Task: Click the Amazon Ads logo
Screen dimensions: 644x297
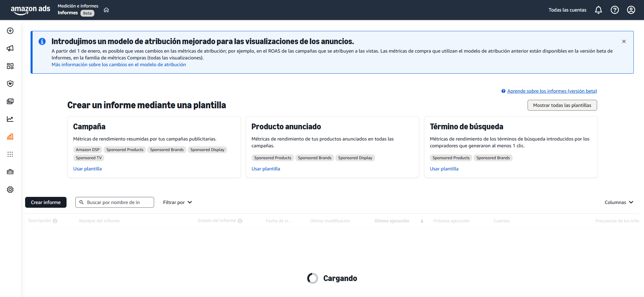Action: 30,10
